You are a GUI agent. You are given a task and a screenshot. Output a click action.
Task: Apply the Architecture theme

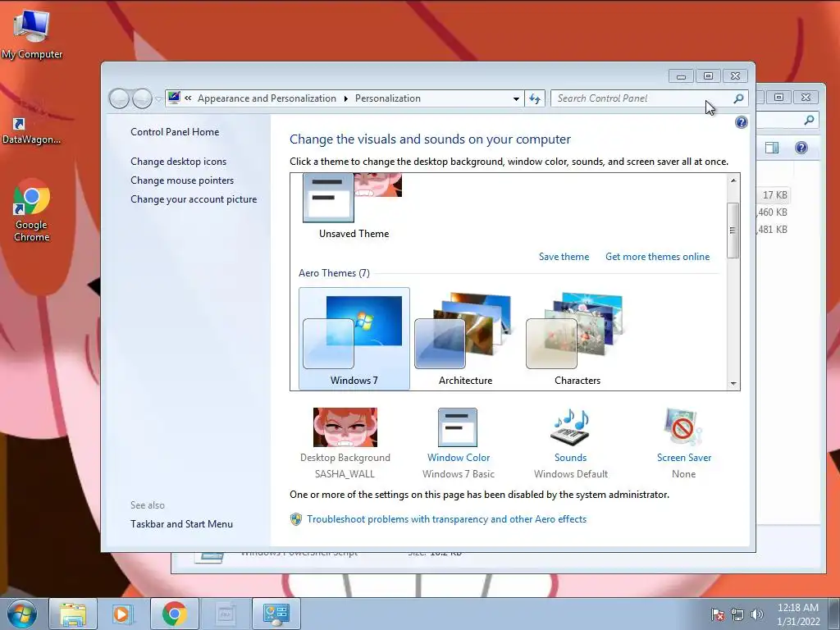pyautogui.click(x=465, y=338)
